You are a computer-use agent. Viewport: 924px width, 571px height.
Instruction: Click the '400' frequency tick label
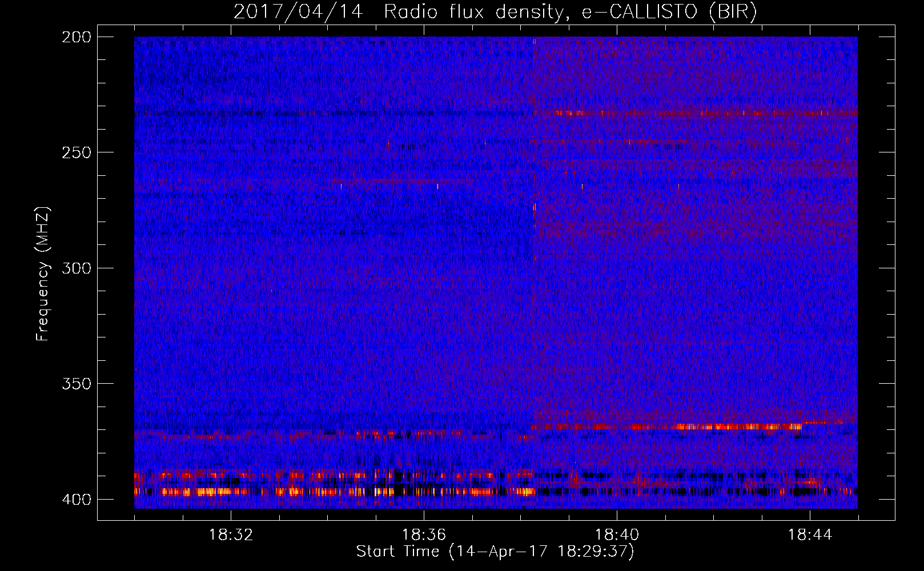pos(76,500)
